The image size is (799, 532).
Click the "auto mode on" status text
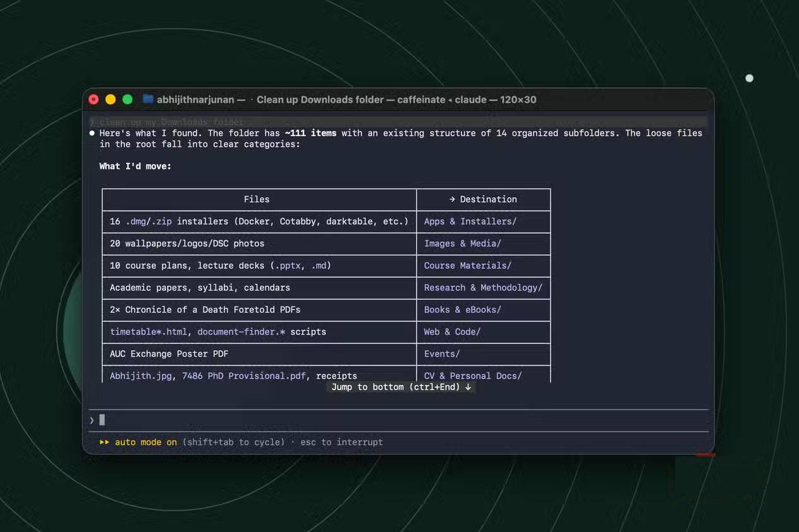[146, 442]
